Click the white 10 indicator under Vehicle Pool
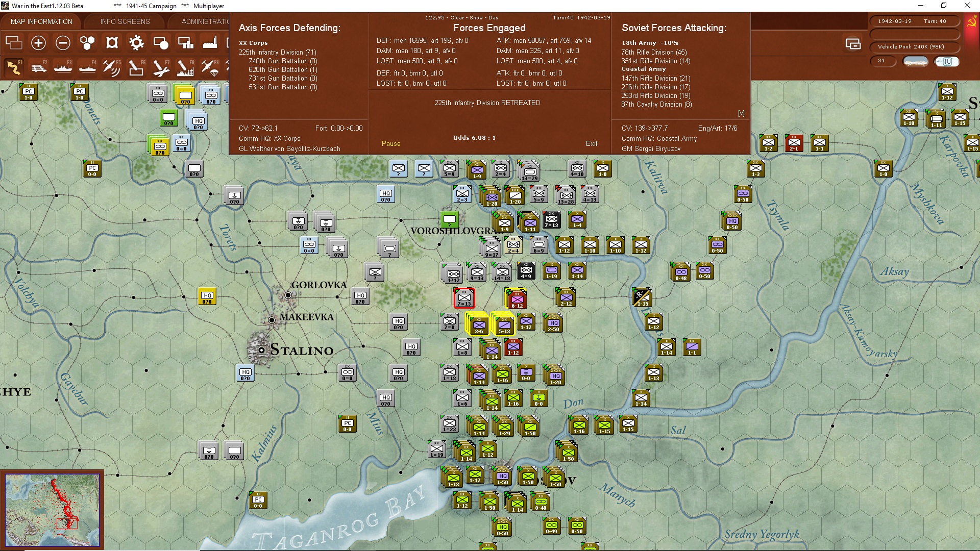The image size is (980, 551). tap(947, 61)
